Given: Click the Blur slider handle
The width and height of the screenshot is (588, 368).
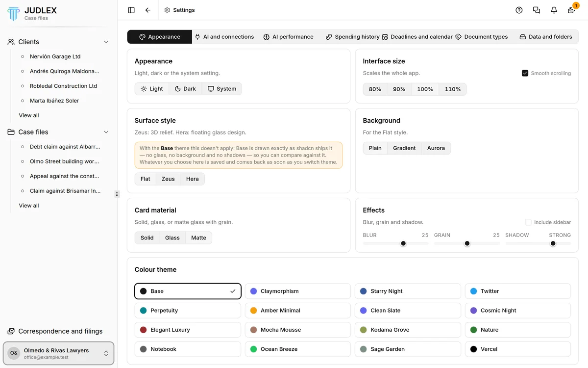Looking at the screenshot, I should (403, 243).
